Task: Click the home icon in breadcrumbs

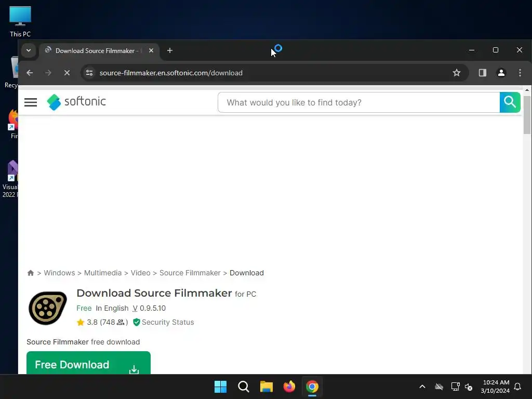Action: [x=31, y=273]
